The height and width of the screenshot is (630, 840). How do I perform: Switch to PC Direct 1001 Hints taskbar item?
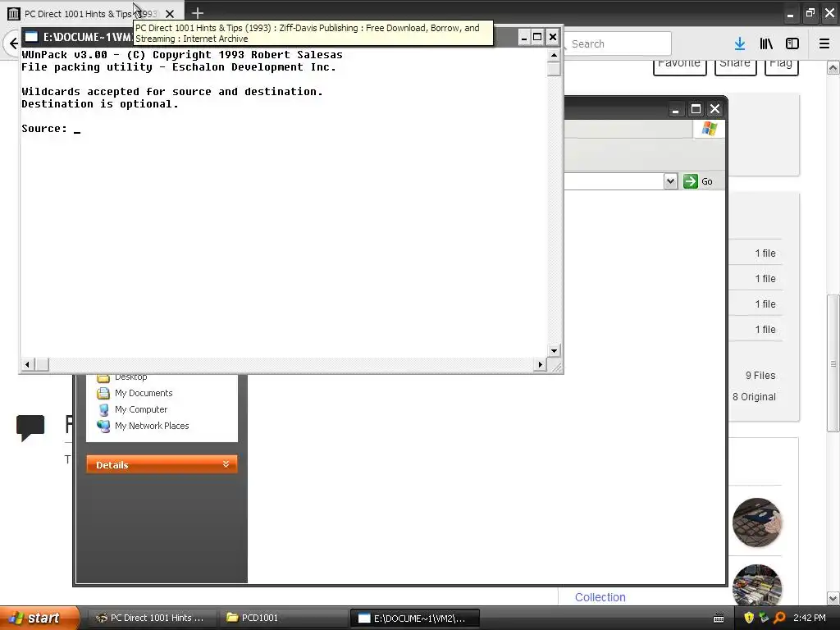coord(152,618)
